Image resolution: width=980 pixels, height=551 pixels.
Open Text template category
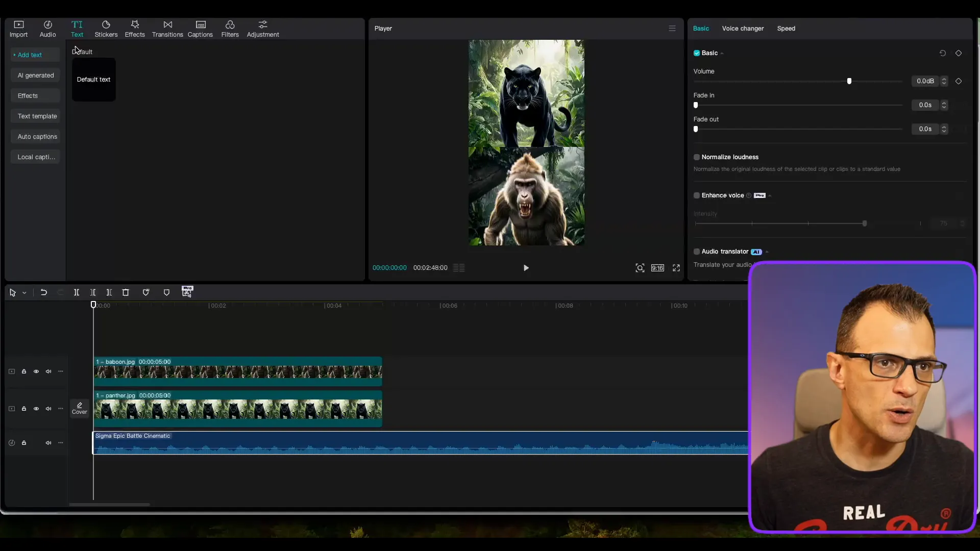(35, 116)
